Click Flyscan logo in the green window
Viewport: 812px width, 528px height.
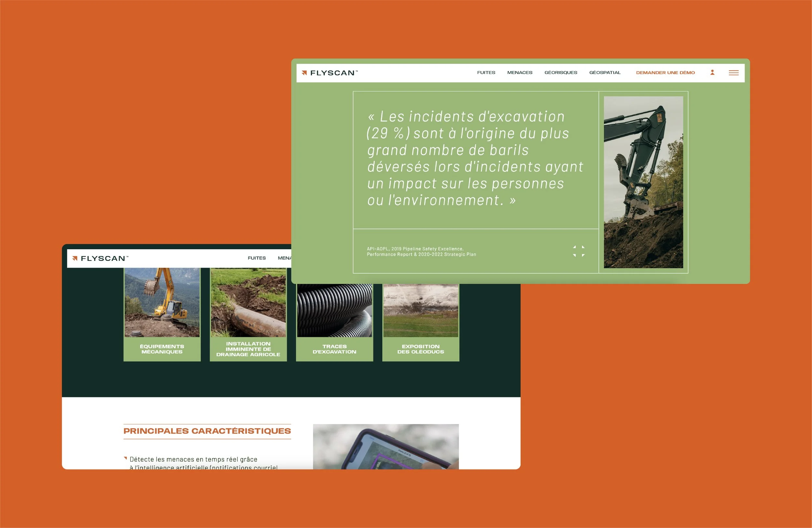[x=330, y=73]
